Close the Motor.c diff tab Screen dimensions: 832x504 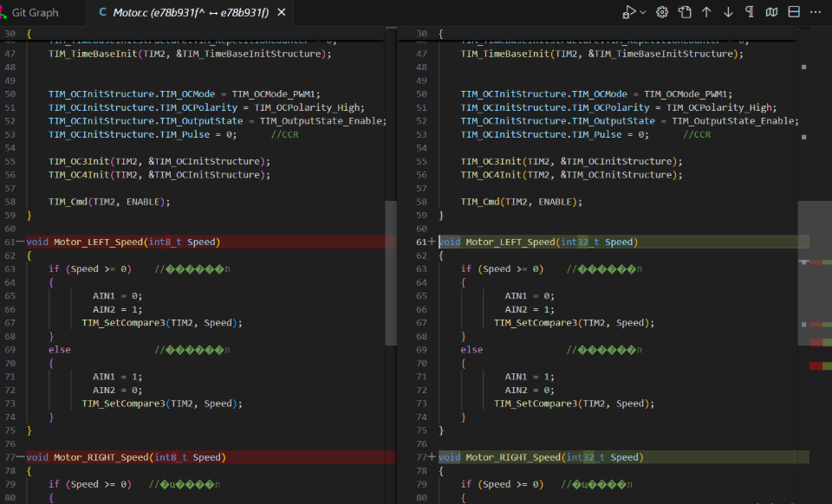[282, 12]
